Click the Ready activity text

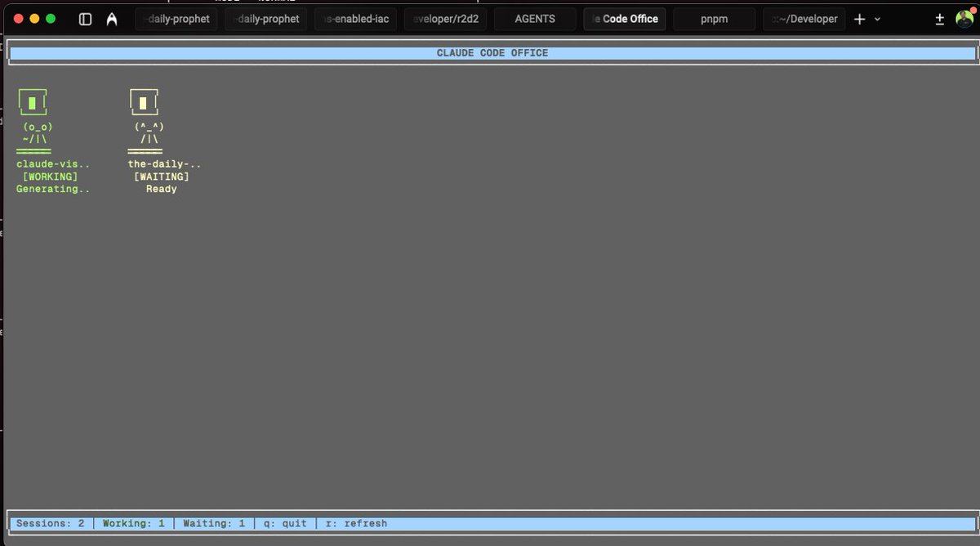point(162,189)
